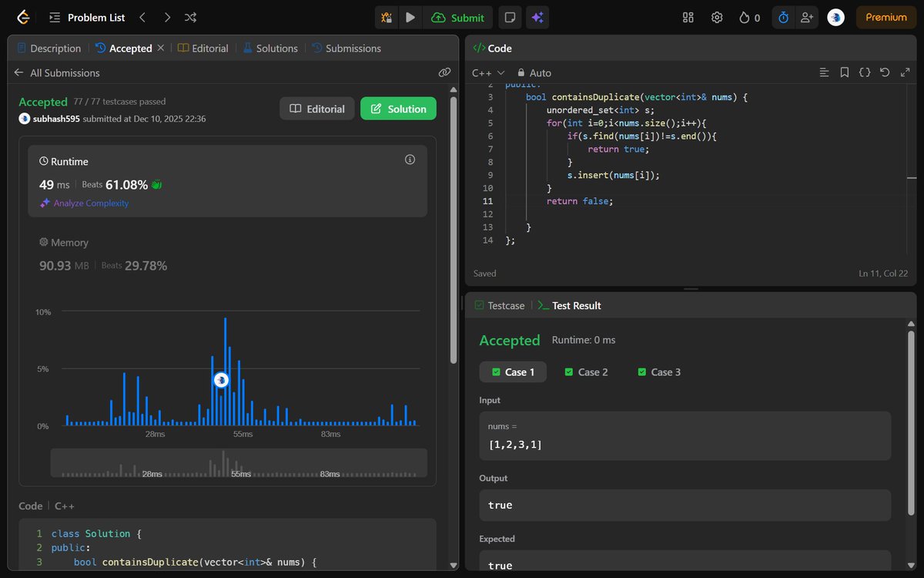Toggle the Auto lock in the editor
This screenshot has height=578, width=924.
pos(534,72)
